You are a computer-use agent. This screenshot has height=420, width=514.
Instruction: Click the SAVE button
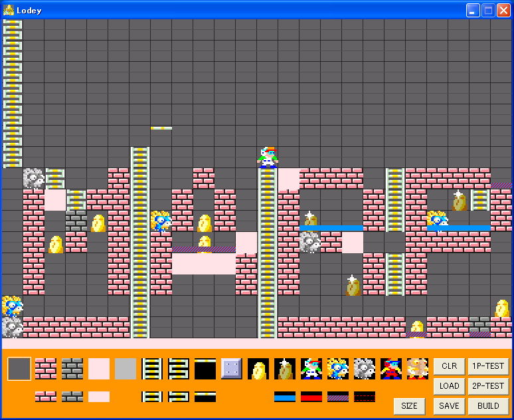click(449, 405)
